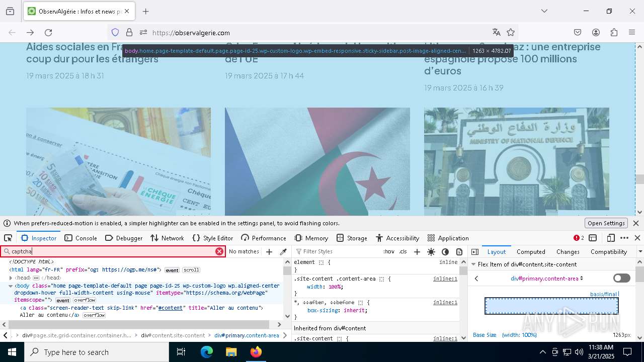Select div#content.site-content breadcrumb
The height and width of the screenshot is (362, 644).
coord(173,335)
